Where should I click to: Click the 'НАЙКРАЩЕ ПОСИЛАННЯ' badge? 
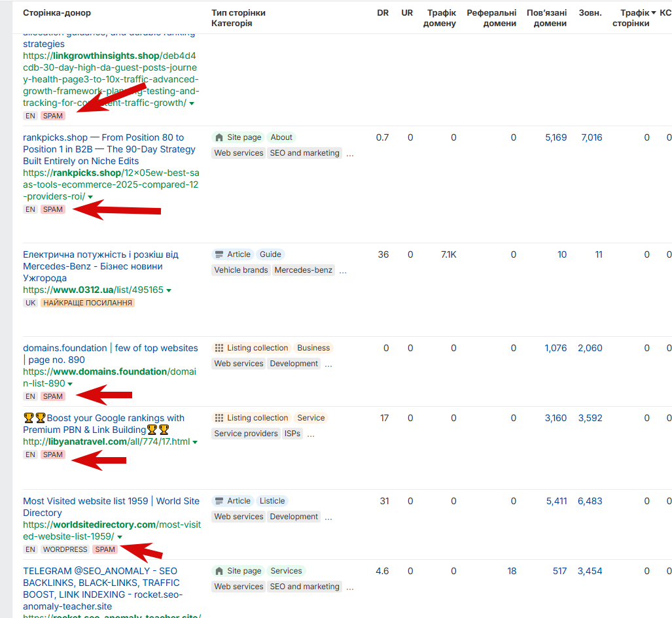tap(88, 303)
